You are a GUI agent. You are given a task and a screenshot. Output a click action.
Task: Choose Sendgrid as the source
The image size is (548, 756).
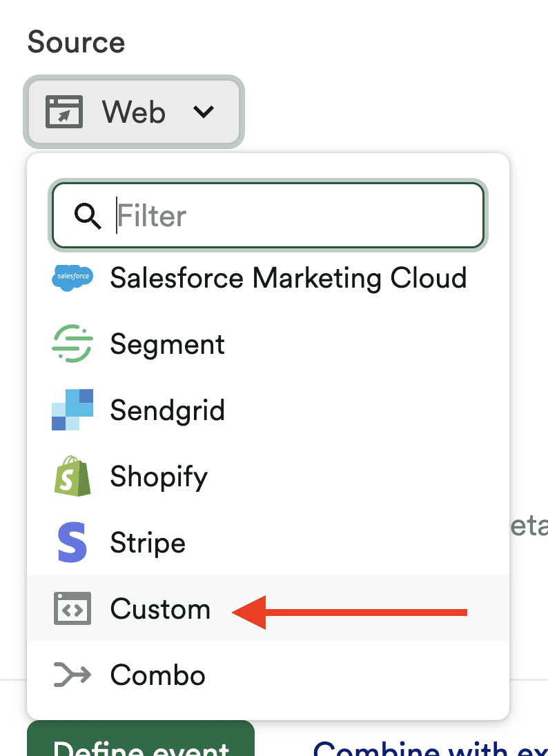click(167, 410)
